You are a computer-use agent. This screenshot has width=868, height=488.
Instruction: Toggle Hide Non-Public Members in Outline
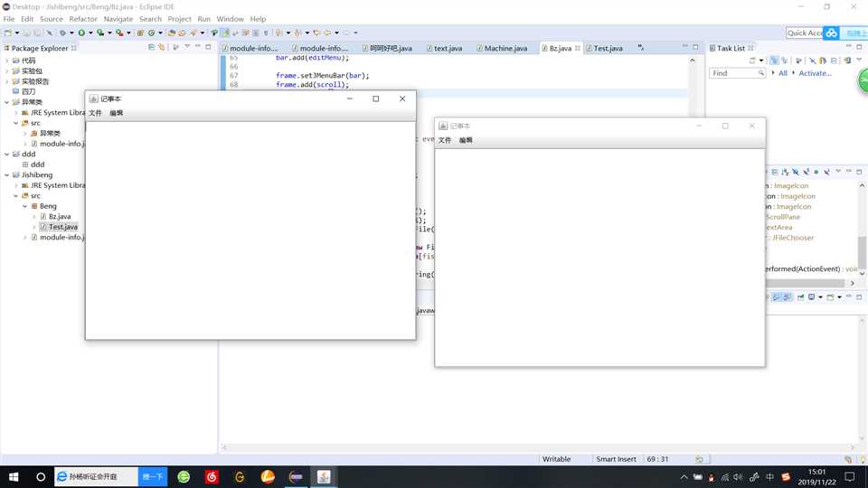816,172
